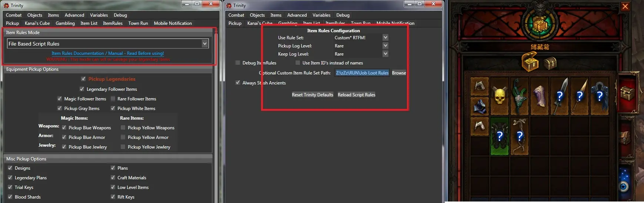Disable Magic Follower Items
Image resolution: width=644 pixels, height=203 pixels.
click(x=60, y=99)
